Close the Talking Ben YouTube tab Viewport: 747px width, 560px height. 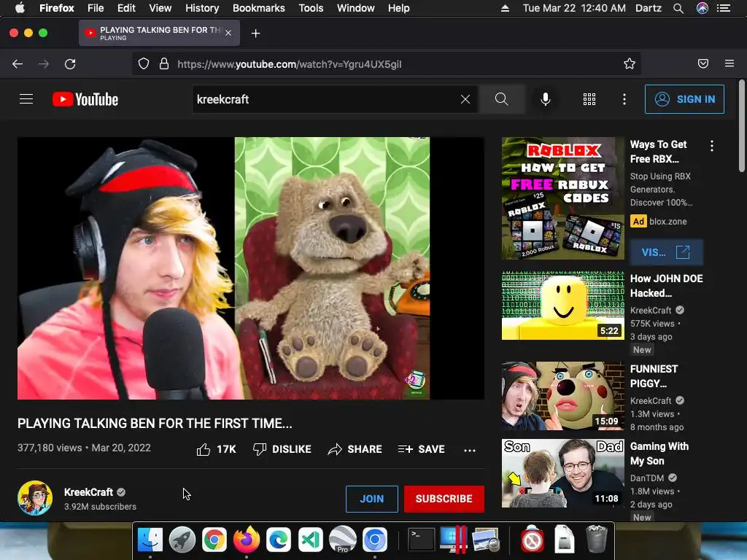(x=228, y=33)
